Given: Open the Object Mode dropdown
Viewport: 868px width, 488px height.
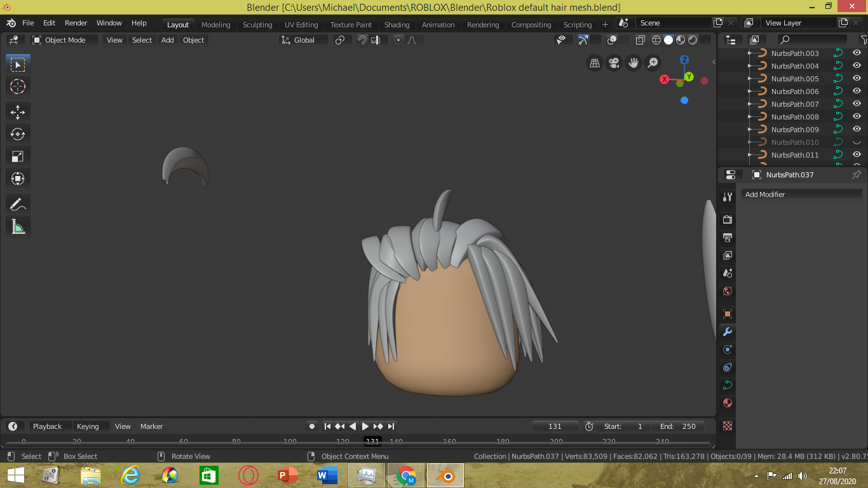Looking at the screenshot, I should (65, 40).
